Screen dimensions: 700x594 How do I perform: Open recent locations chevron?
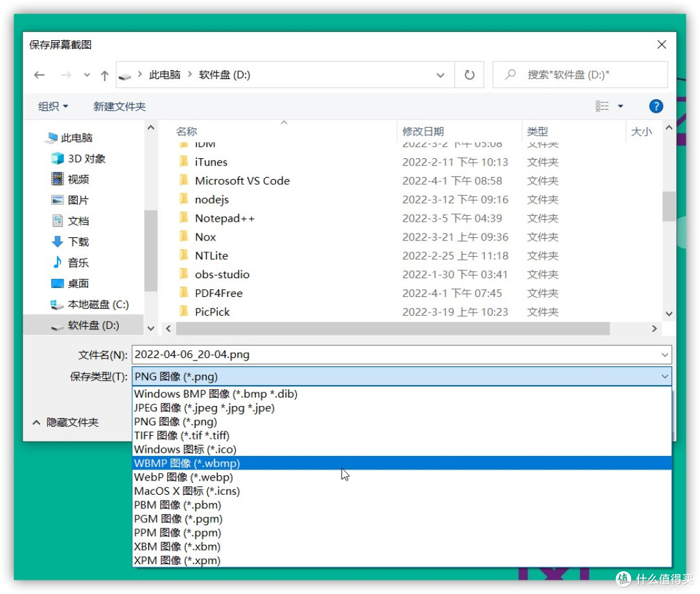coord(87,75)
